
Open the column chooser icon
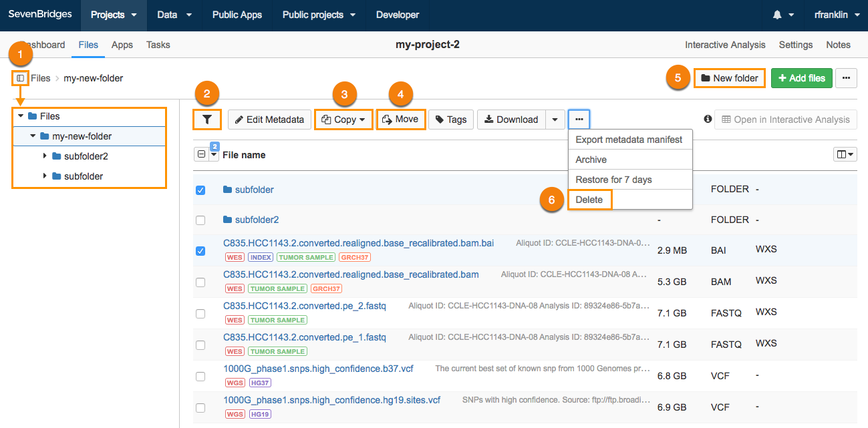tap(845, 154)
